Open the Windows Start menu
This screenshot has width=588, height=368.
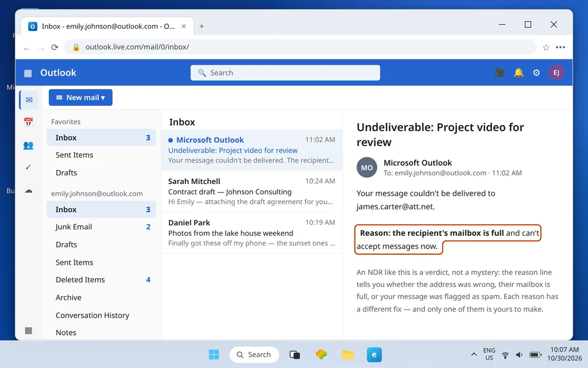coord(214,354)
